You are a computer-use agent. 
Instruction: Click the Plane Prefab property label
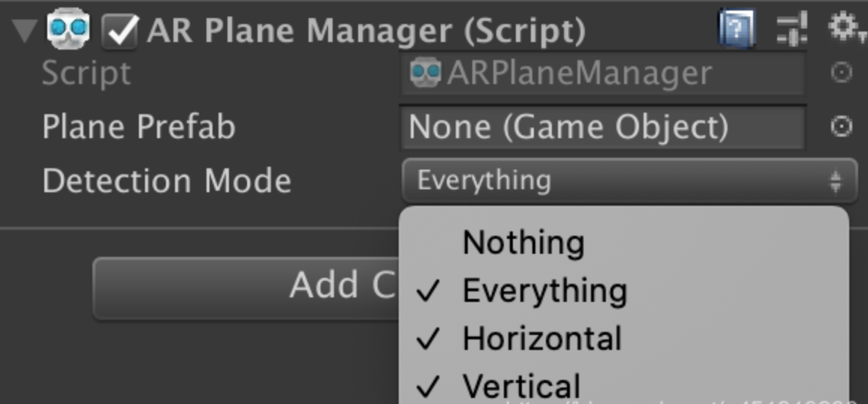tap(139, 127)
